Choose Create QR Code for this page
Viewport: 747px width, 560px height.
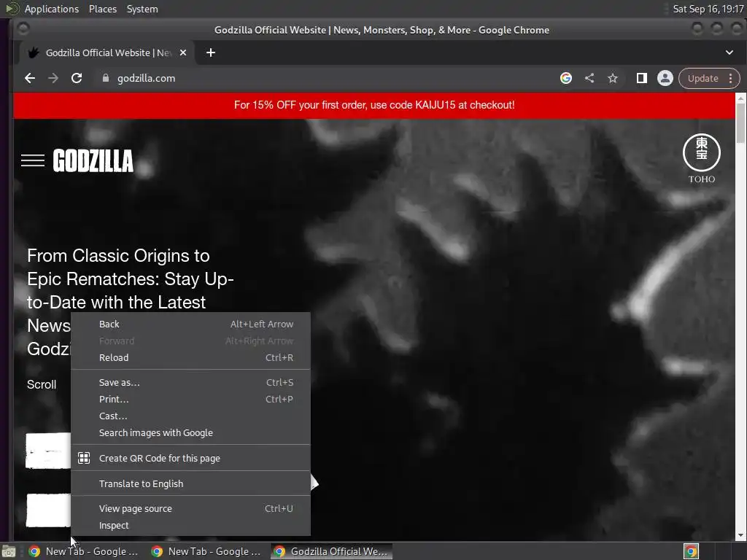190,458
